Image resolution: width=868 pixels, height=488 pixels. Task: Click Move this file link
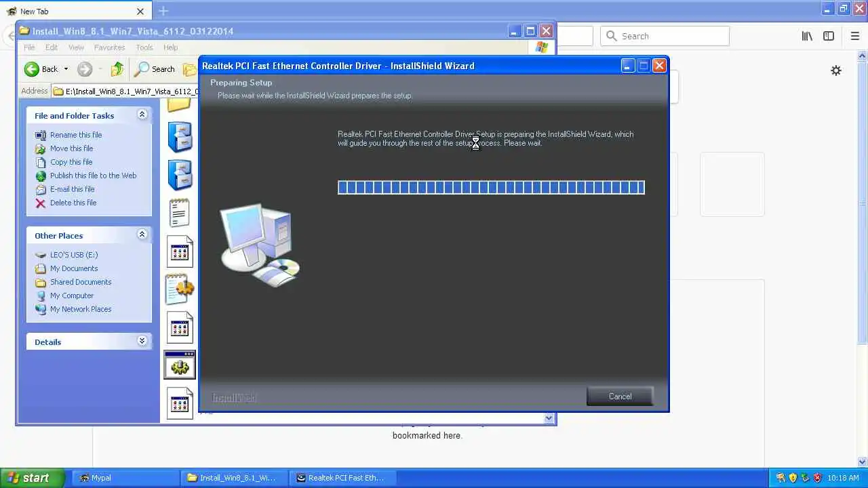(x=71, y=148)
